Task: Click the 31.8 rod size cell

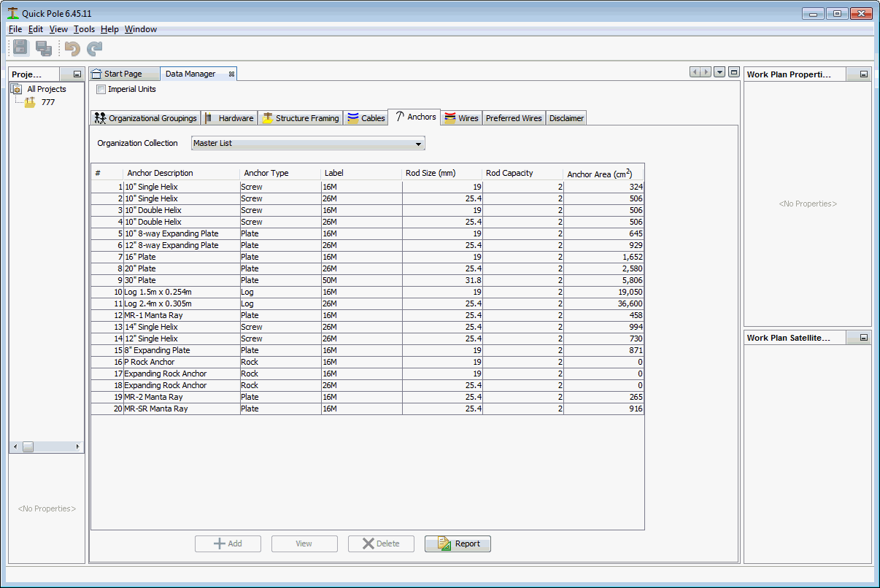Action: pyautogui.click(x=442, y=280)
